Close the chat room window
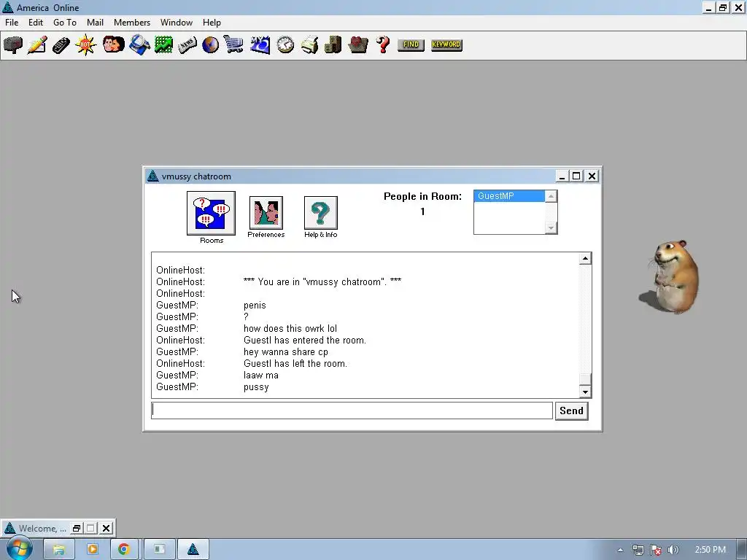This screenshot has width=747, height=560. 592,176
